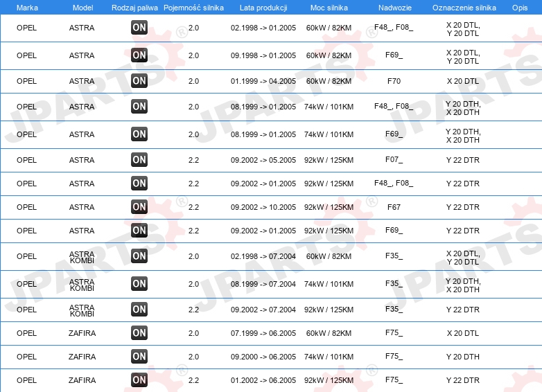
Task: Click the ON icon in the 74kW / 101KM F69_ row
Action: pos(139,134)
